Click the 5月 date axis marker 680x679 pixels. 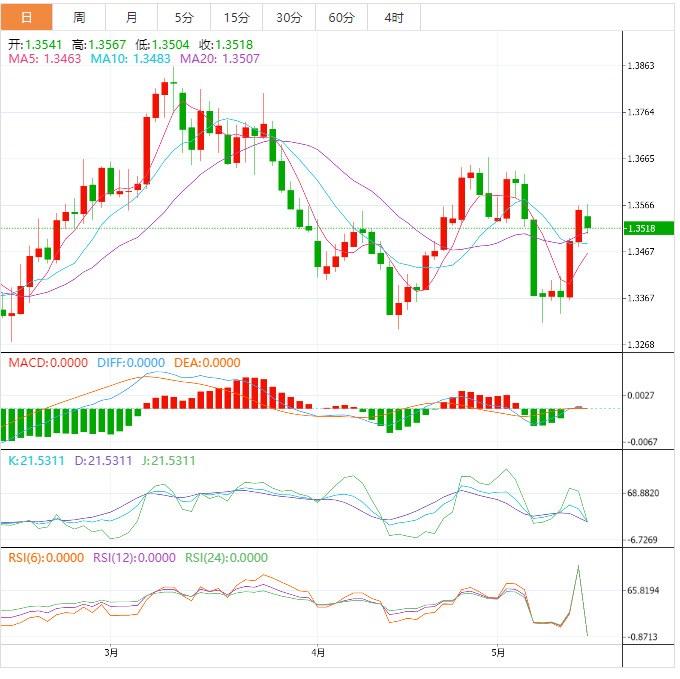click(x=498, y=653)
